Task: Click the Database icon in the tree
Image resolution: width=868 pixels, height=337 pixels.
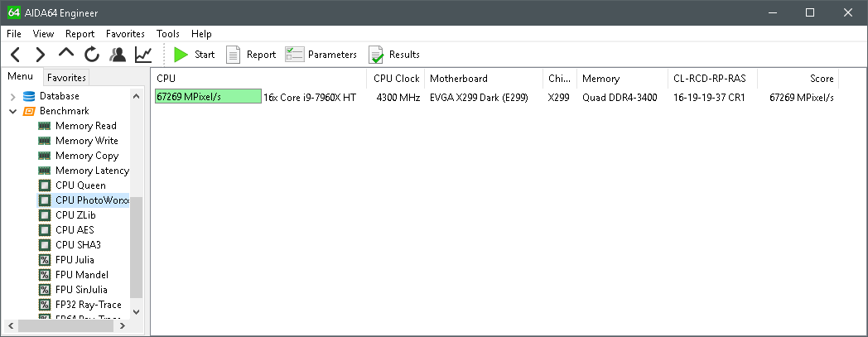Action: [29, 96]
